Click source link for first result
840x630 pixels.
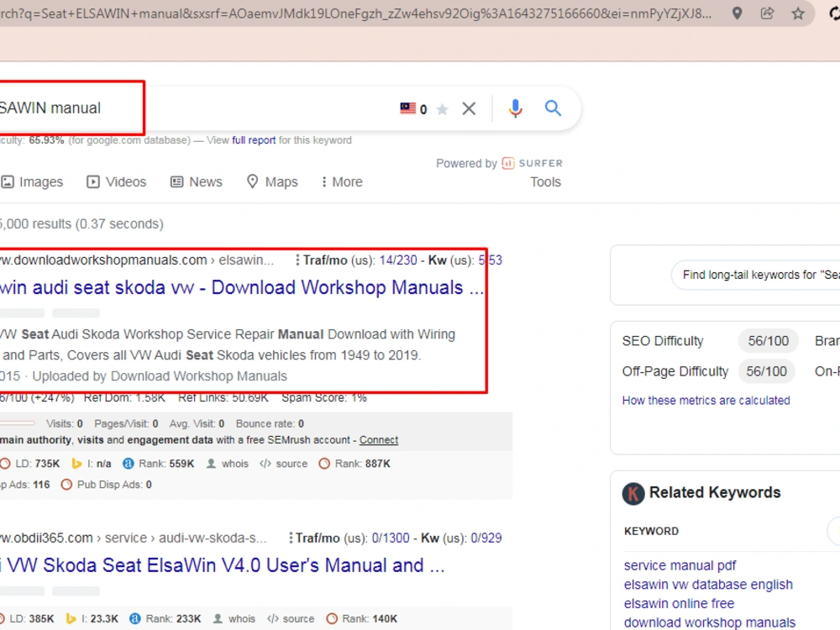pos(291,464)
